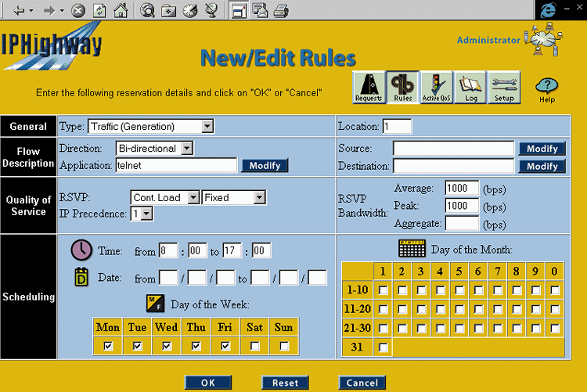Check day 15 in the 11-20 row

coord(459,309)
